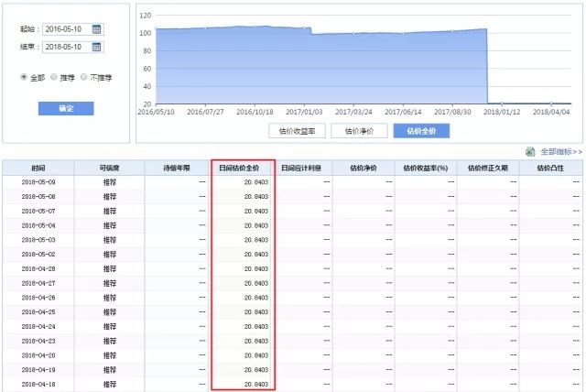Switch chart to 估价全价 tab

421,131
